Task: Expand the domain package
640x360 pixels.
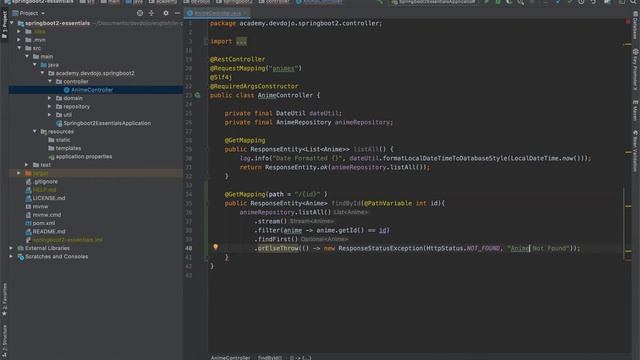Action: [x=50, y=98]
